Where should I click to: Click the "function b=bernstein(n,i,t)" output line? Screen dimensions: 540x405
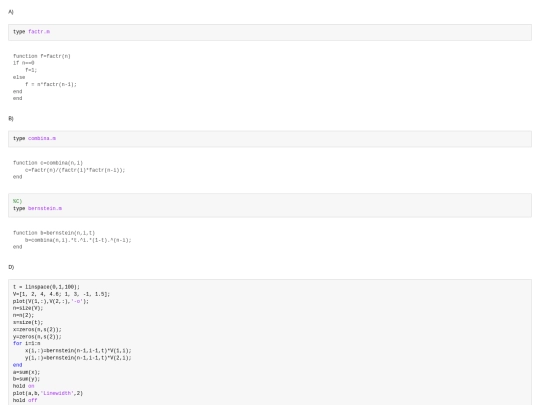click(54, 233)
